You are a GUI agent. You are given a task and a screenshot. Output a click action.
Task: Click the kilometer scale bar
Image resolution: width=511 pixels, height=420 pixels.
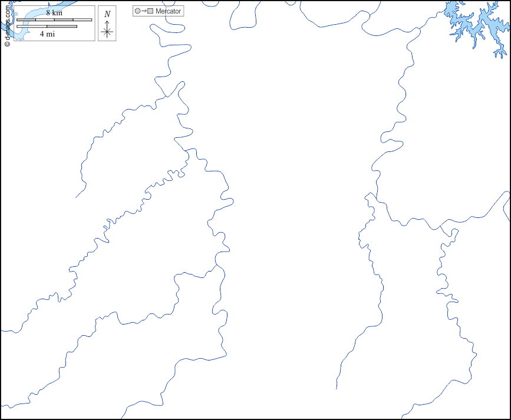(x=54, y=20)
